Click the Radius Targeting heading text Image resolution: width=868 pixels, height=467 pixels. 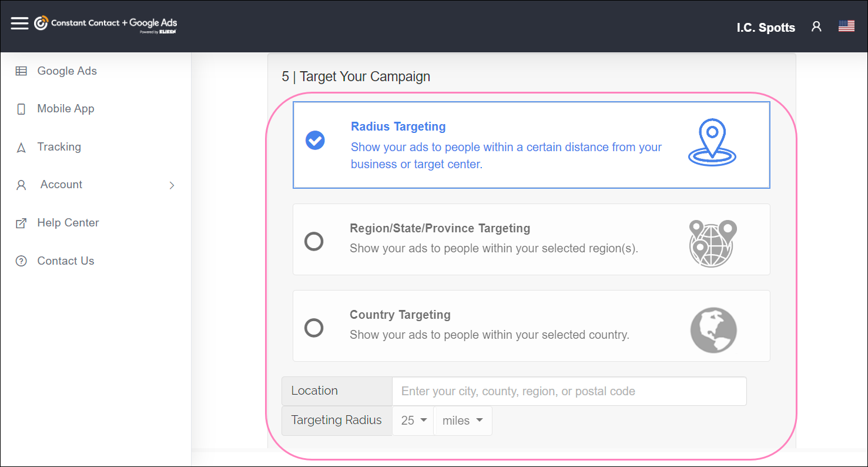point(398,126)
